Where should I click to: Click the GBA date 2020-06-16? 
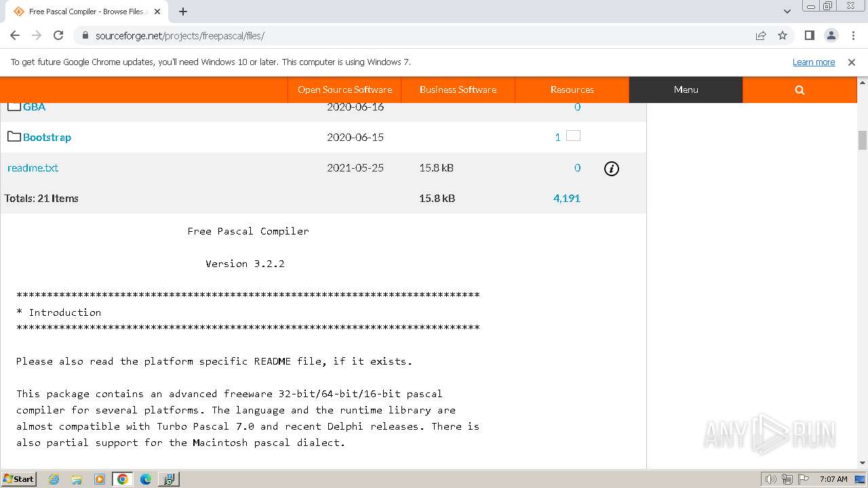coord(355,106)
